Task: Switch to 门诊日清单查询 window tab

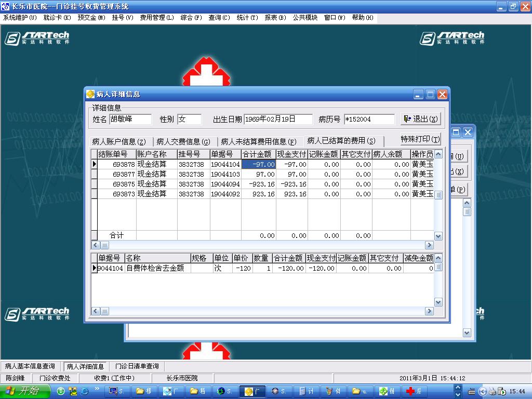Action: pos(137,366)
